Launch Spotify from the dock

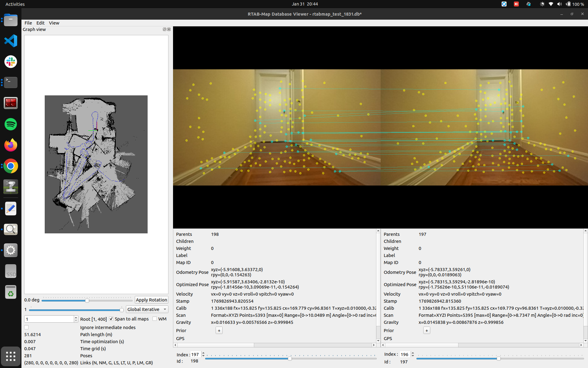point(11,124)
